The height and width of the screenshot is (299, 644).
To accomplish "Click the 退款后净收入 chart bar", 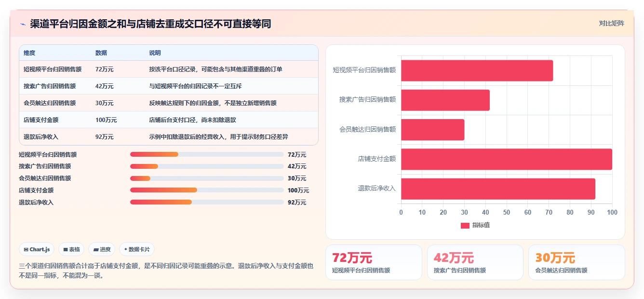I will pyautogui.click(x=498, y=189).
